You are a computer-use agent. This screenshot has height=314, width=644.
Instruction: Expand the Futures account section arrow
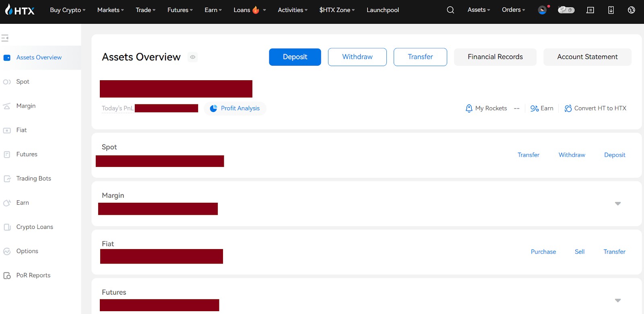coord(618,300)
